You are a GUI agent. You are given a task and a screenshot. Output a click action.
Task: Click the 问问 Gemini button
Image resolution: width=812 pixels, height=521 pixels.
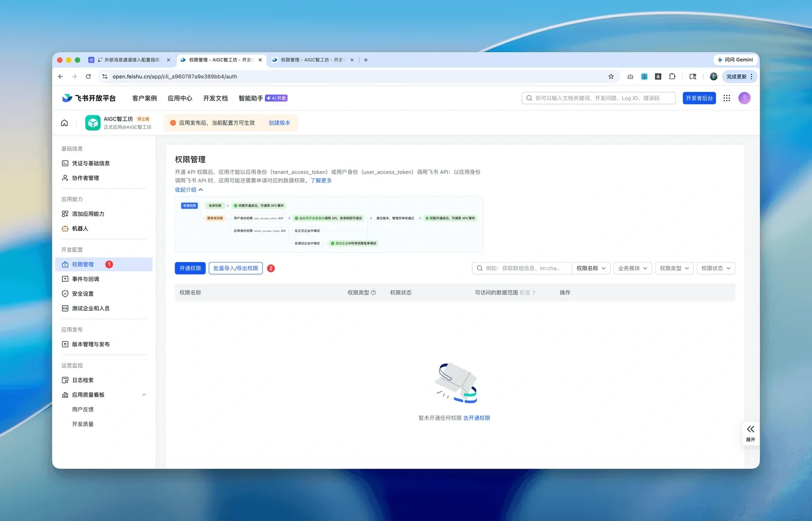pyautogui.click(x=735, y=60)
